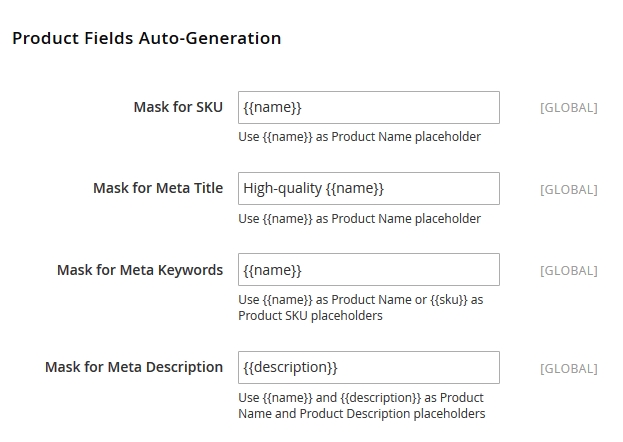The width and height of the screenshot is (623, 442).
Task: Click the Mask for SKU input field
Action: coord(368,107)
